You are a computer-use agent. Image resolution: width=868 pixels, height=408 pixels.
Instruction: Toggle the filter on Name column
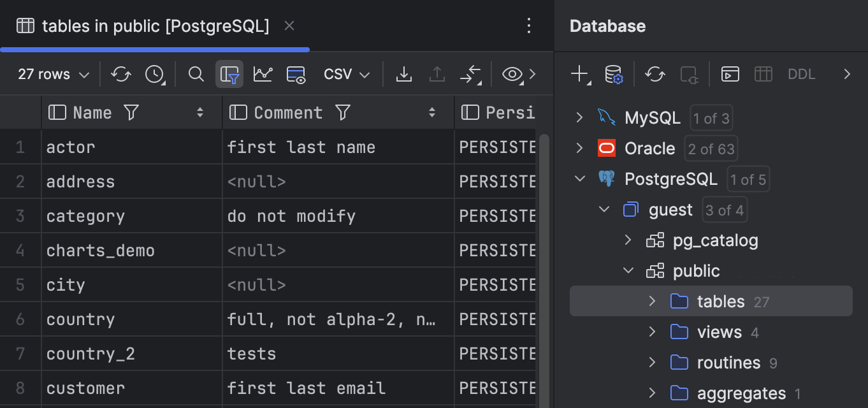click(131, 112)
